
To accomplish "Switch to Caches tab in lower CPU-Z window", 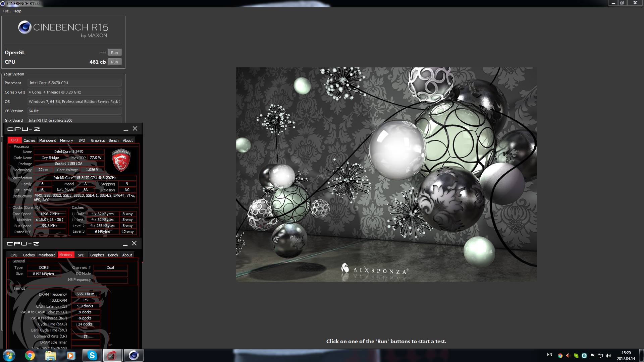I will pyautogui.click(x=29, y=255).
